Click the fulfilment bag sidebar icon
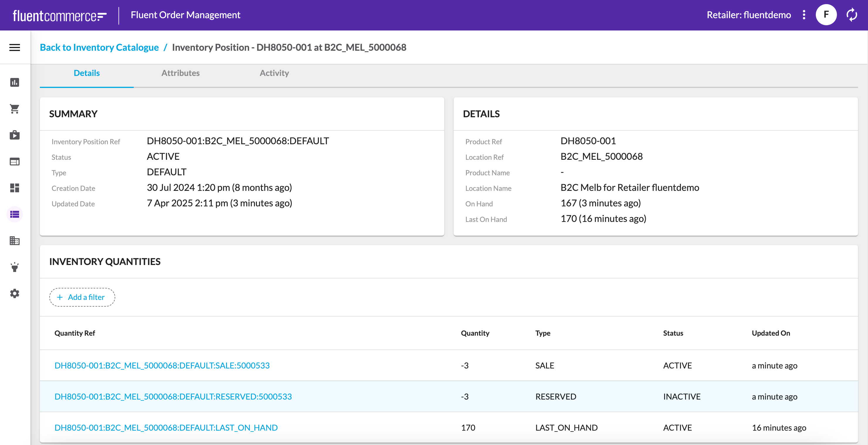This screenshot has height=445, width=868. (x=14, y=135)
